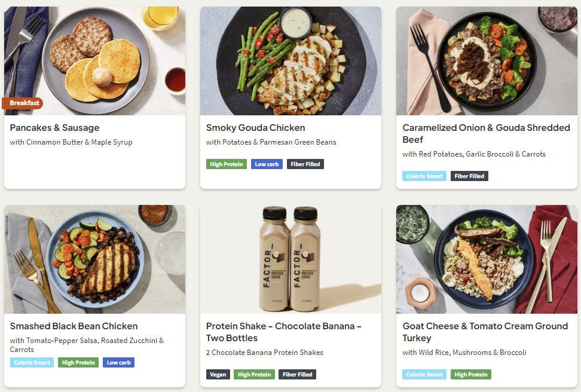Select the Low carb tag under Smoky Gouda Chicken
The image size is (581, 392).
point(267,164)
